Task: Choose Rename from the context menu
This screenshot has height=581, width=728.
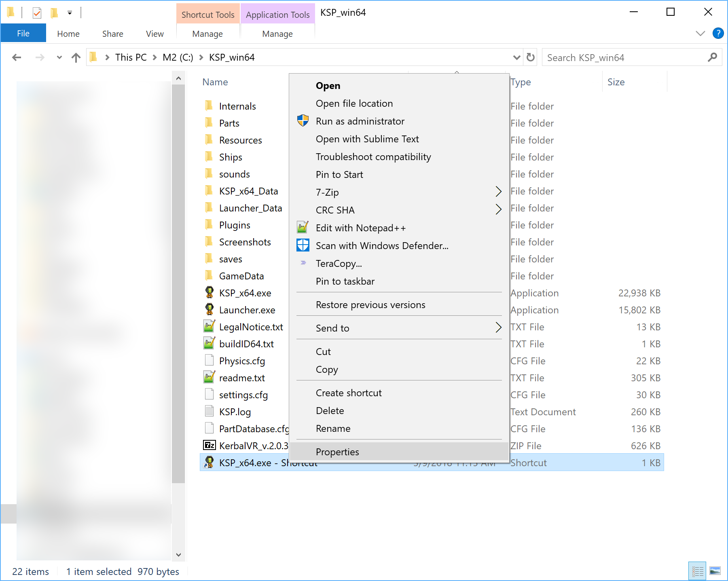Action: pos(399,428)
